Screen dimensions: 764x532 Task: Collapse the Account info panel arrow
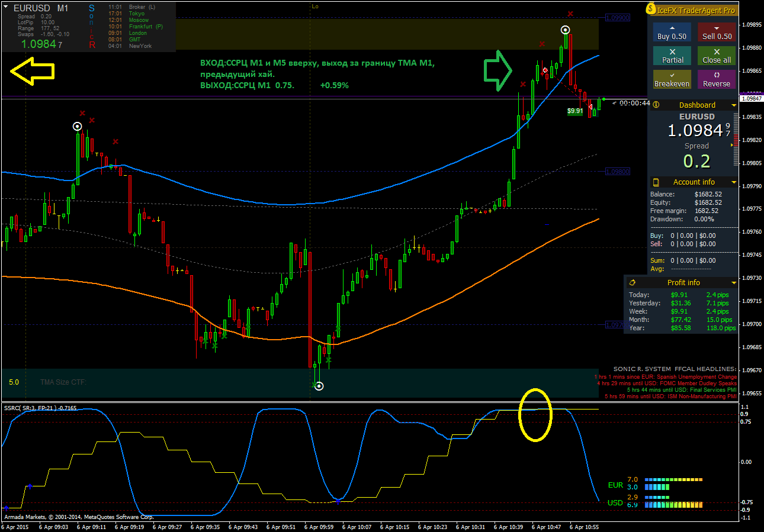tap(734, 182)
